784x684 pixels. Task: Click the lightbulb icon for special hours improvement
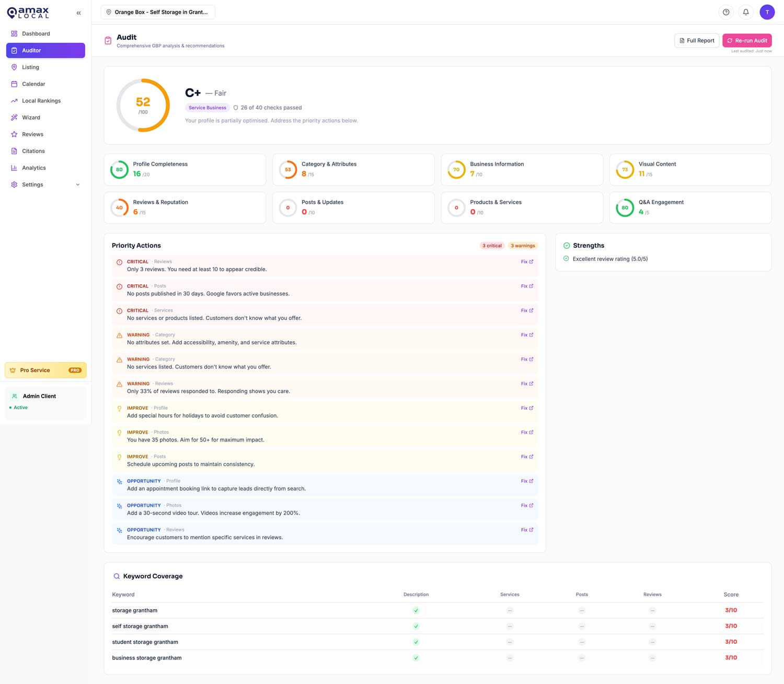coord(119,409)
